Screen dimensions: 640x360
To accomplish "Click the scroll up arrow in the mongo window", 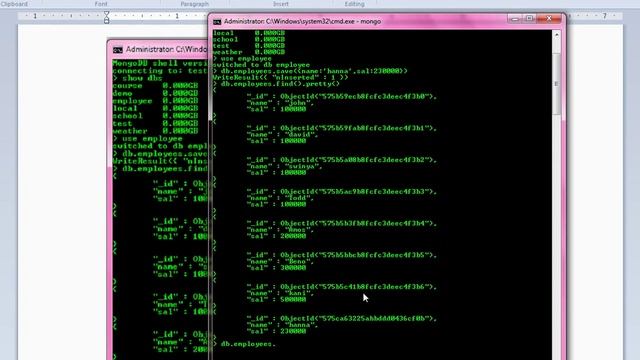I will pos(556,36).
